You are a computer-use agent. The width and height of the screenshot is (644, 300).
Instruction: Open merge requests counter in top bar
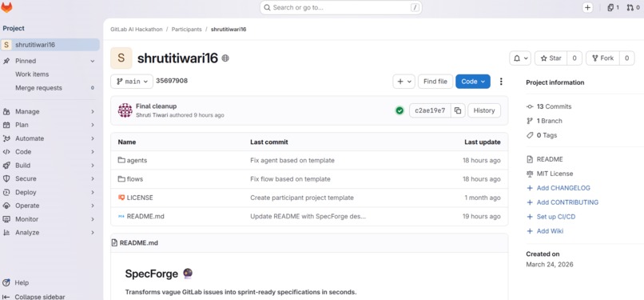[x=633, y=7]
